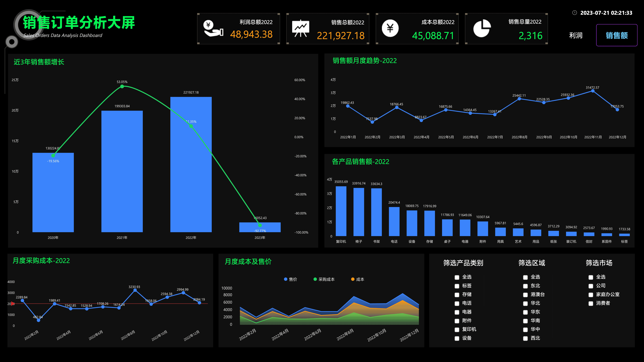
Task: Click the 2022年11月 point showing 31472.57
Action: 593,91
